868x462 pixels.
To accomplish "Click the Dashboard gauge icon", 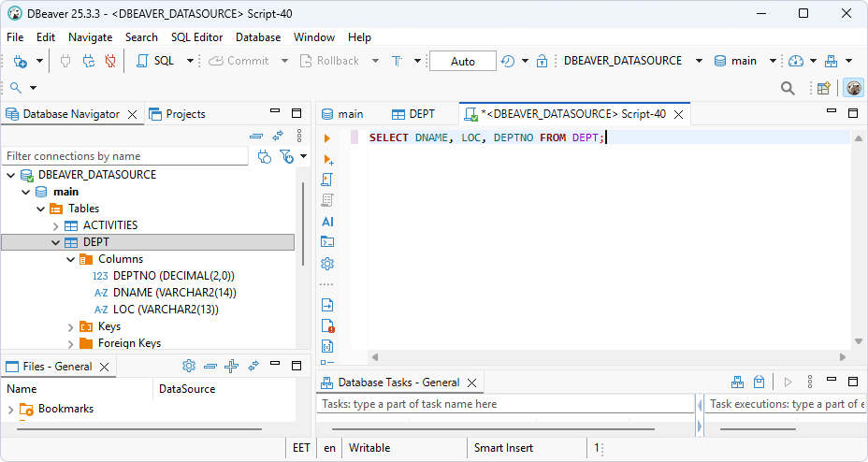I will coord(795,61).
